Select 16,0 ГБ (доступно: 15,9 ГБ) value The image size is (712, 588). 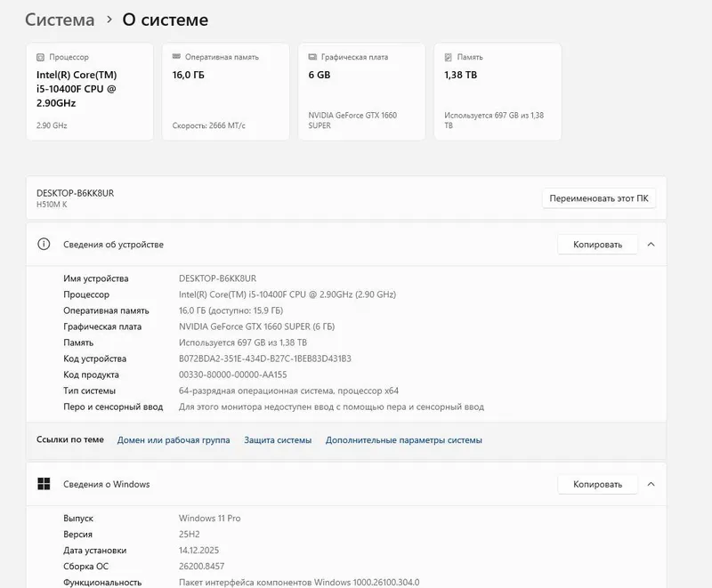pyautogui.click(x=231, y=310)
